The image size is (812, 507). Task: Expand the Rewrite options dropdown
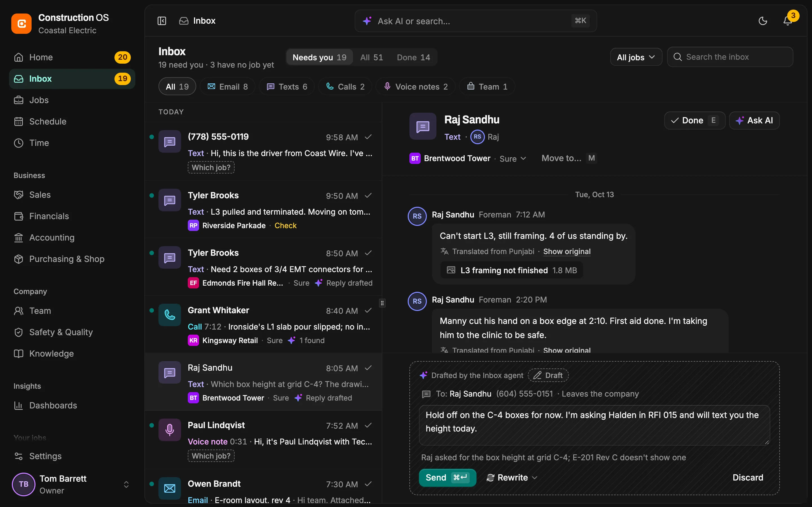coord(512,477)
